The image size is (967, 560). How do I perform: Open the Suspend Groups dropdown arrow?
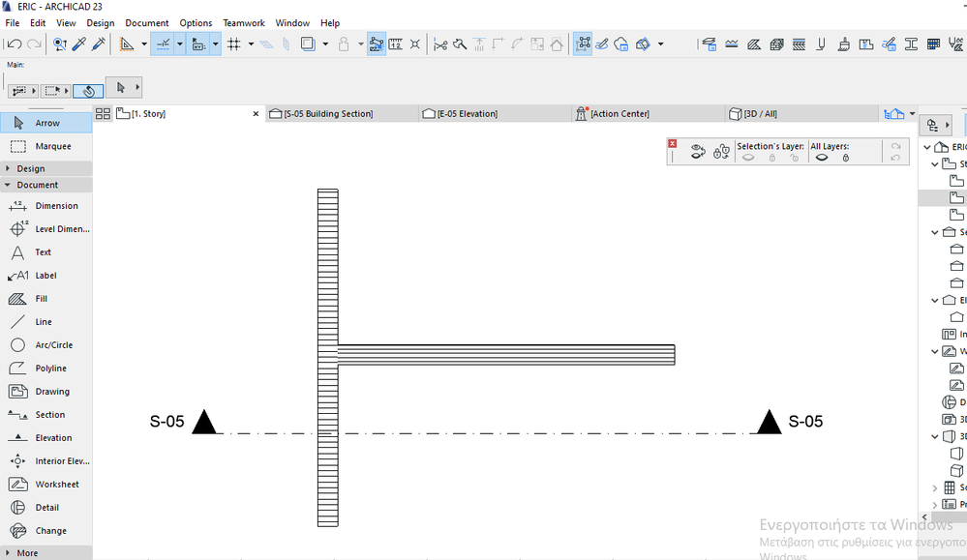(361, 44)
